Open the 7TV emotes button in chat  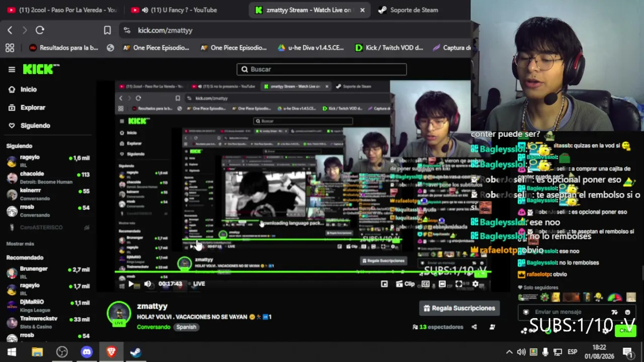tap(614, 312)
